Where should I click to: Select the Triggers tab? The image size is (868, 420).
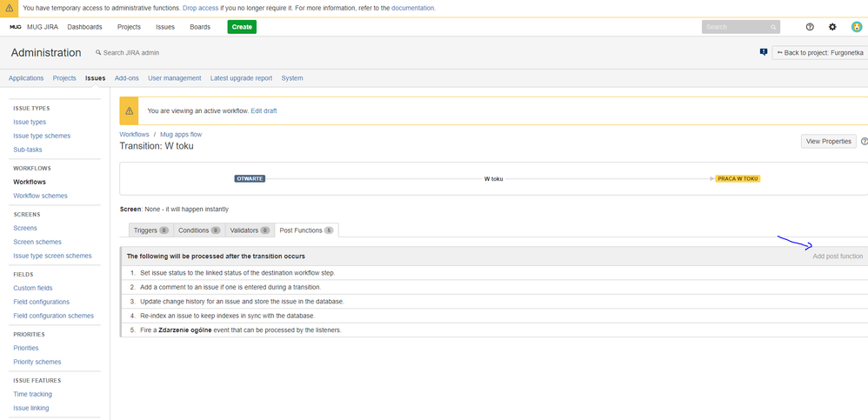[x=151, y=230]
